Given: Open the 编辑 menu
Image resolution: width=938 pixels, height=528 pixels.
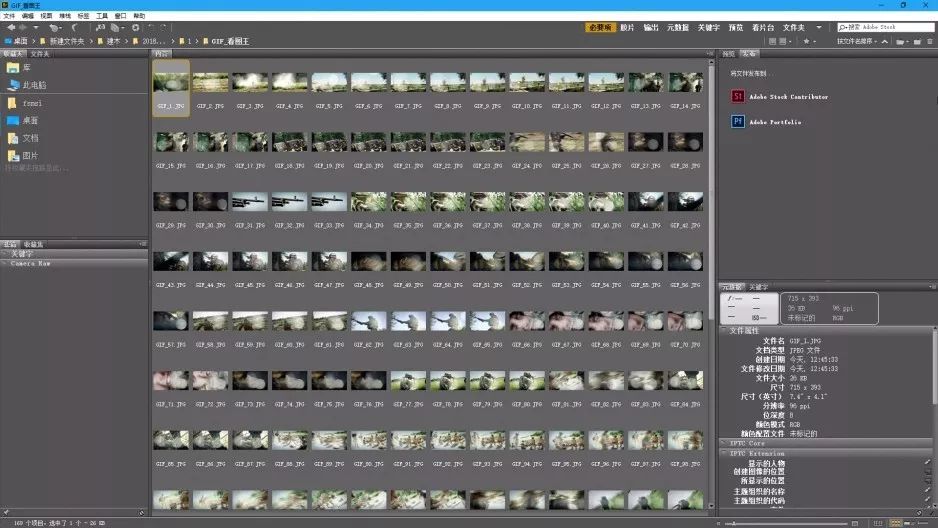Looking at the screenshot, I should tap(28, 16).
